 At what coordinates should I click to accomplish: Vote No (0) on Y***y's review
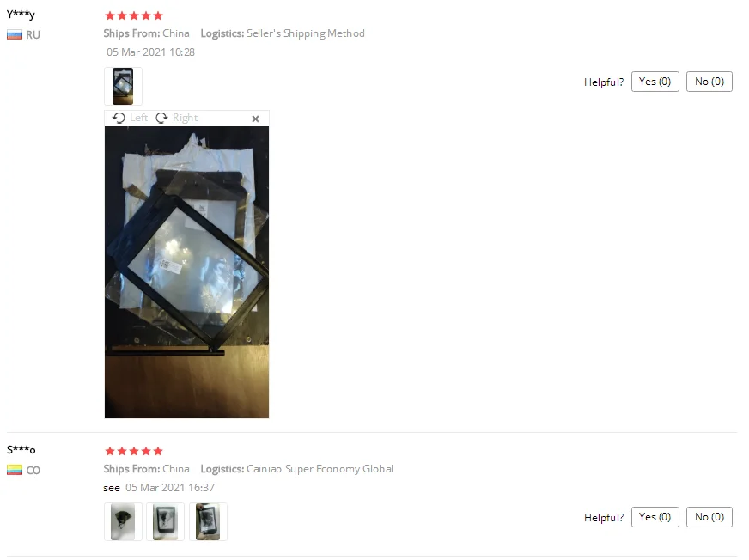pos(709,82)
